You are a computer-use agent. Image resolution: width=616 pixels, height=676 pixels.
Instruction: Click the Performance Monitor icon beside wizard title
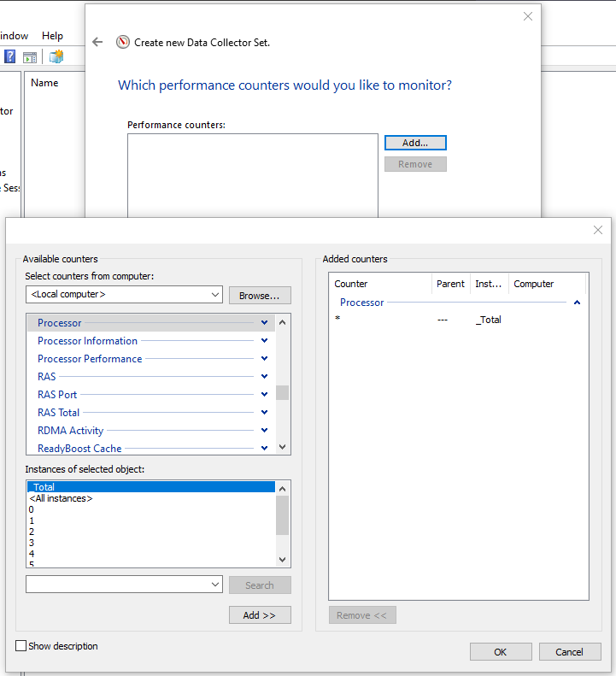coord(123,42)
